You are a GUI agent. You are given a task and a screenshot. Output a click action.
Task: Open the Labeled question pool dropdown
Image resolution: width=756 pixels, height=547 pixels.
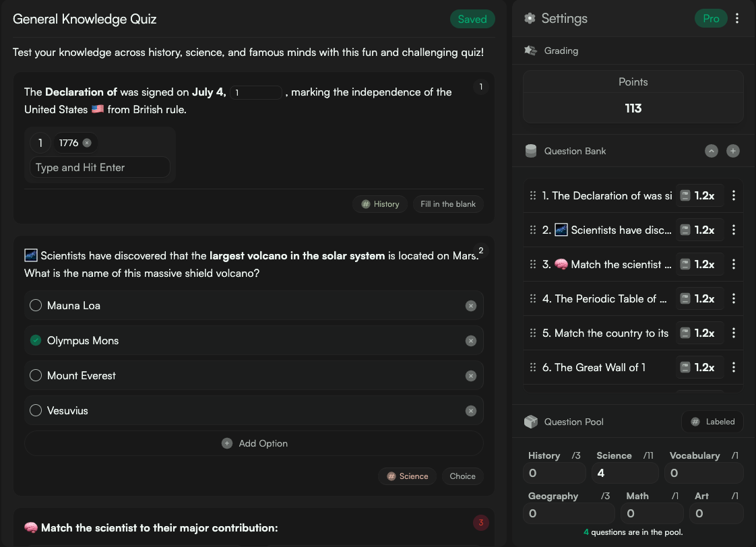(x=712, y=422)
